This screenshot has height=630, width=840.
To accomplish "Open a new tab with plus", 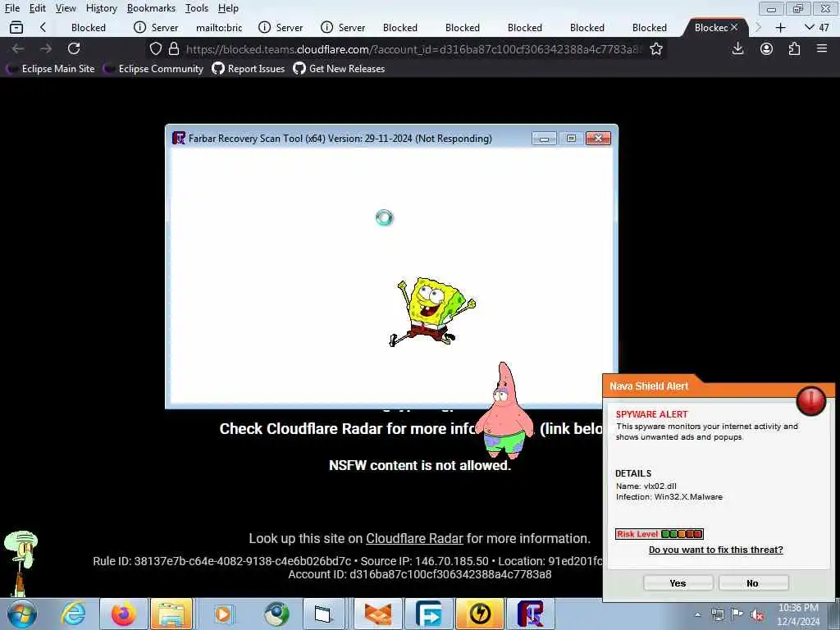I will pyautogui.click(x=781, y=27).
